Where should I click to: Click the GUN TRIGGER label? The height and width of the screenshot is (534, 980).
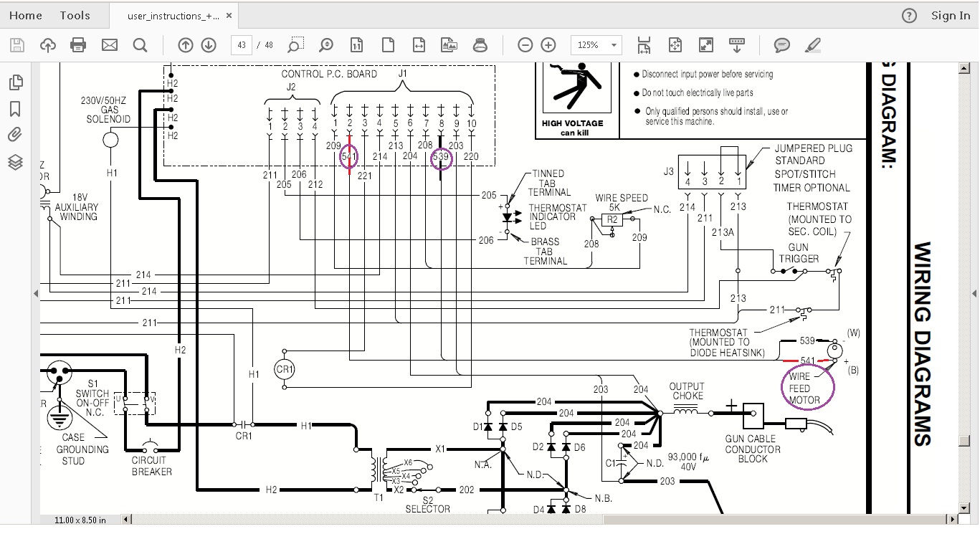point(799,253)
